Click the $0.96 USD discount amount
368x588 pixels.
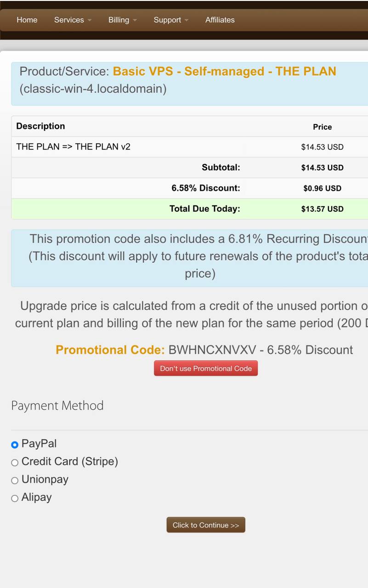(x=322, y=188)
